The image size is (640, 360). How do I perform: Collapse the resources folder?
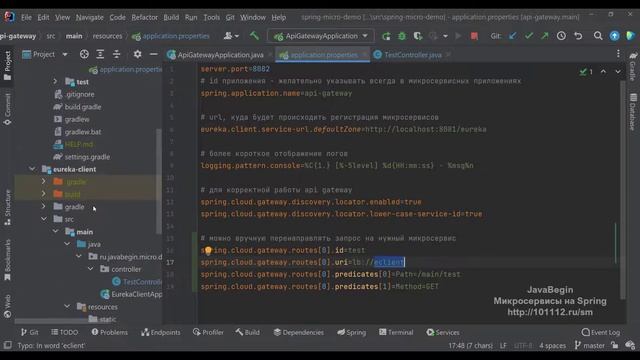point(67,307)
